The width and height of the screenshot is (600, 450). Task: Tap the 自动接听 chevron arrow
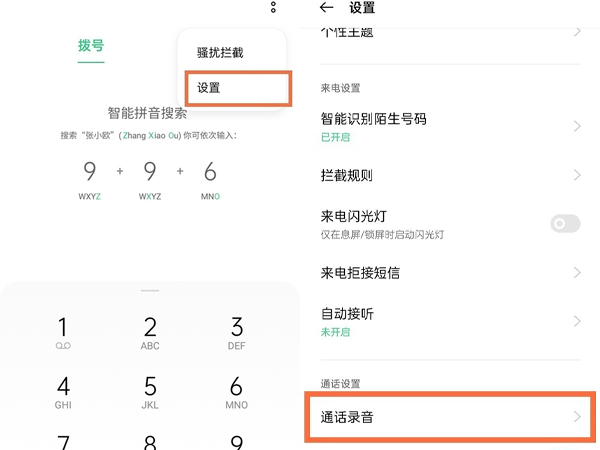[x=577, y=321]
